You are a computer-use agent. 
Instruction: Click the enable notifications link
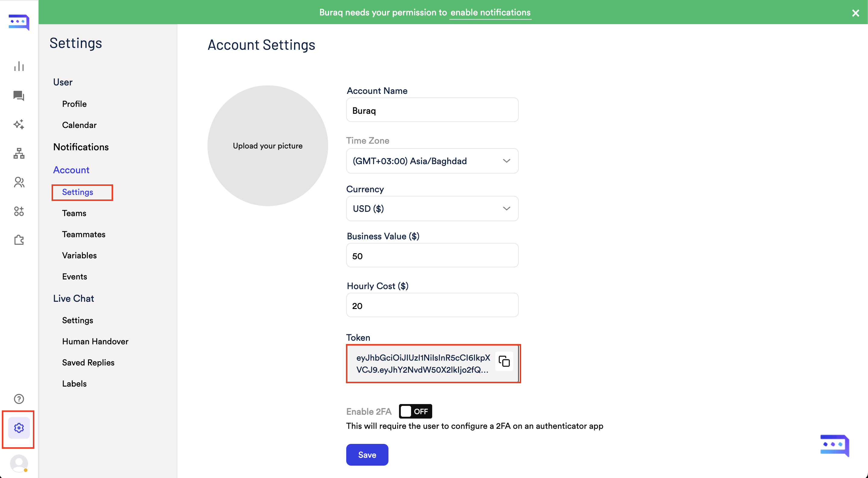point(490,12)
